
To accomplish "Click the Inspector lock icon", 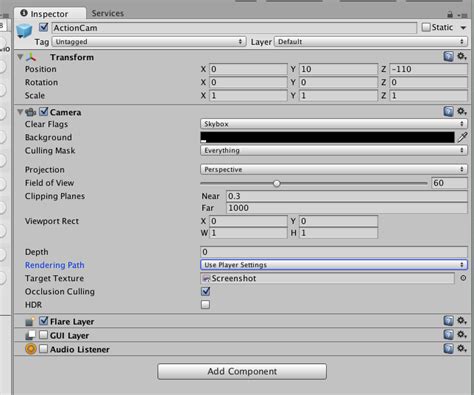I will [450, 14].
